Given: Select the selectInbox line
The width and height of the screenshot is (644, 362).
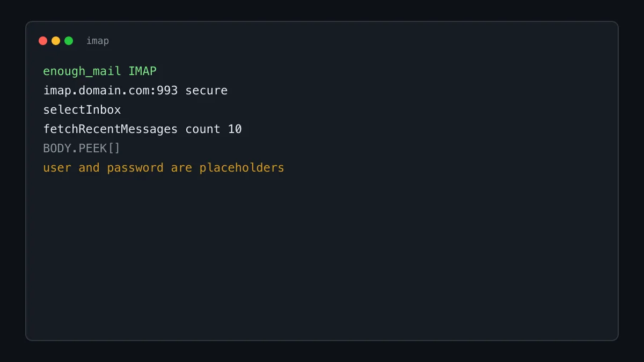Looking at the screenshot, I should 82,110.
